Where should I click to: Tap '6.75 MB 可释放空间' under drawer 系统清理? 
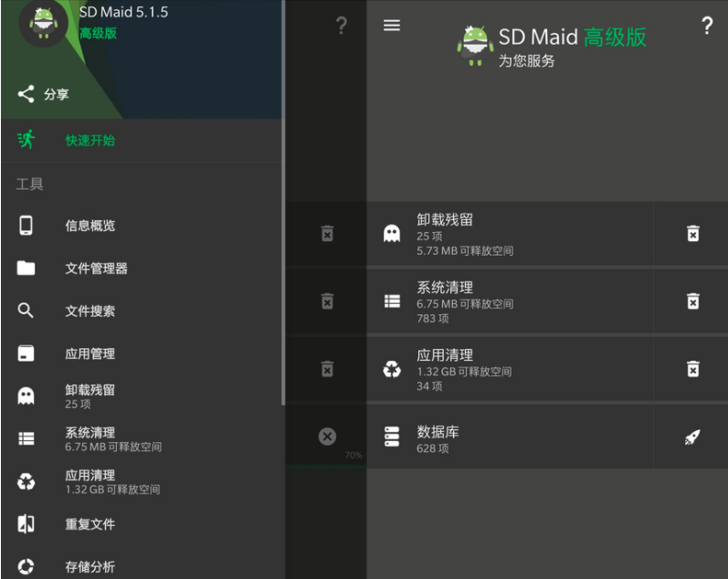[x=113, y=447]
